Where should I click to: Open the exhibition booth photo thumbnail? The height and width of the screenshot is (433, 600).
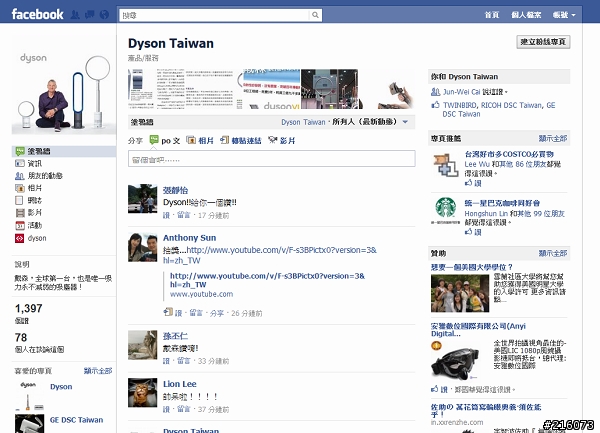331,89
